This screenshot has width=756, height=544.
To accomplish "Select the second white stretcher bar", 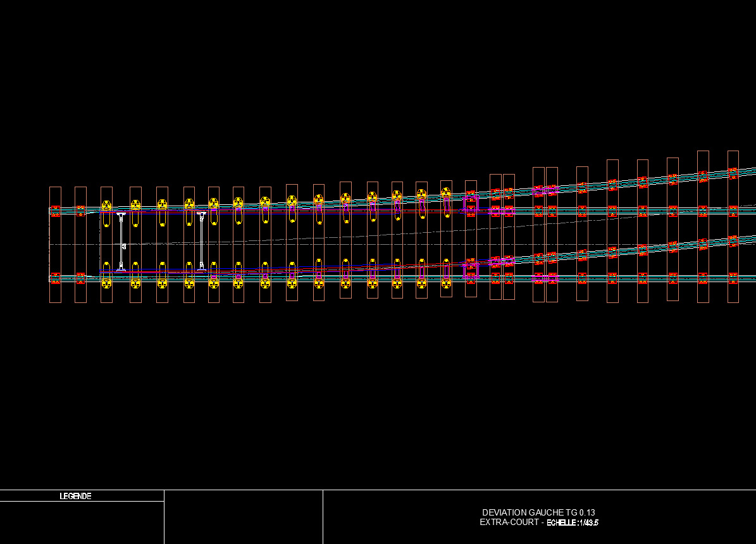I will coord(202,241).
